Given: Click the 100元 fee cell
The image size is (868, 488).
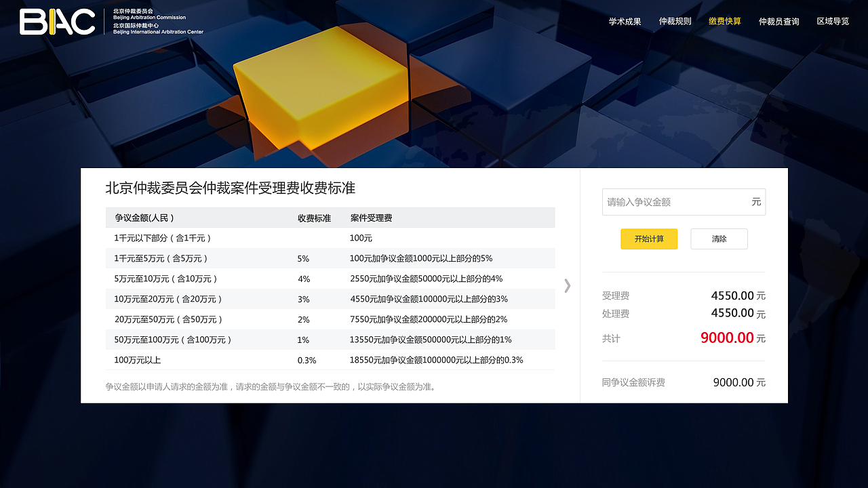Looking at the screenshot, I should coord(361,238).
